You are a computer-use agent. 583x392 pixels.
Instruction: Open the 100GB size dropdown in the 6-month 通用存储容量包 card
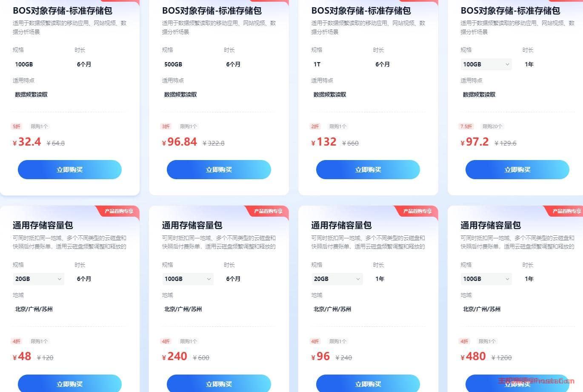188,279
